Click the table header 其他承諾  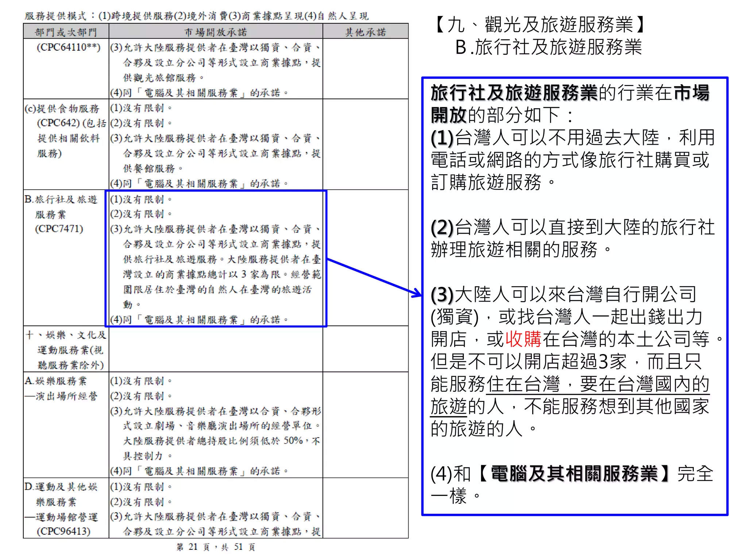(365, 32)
